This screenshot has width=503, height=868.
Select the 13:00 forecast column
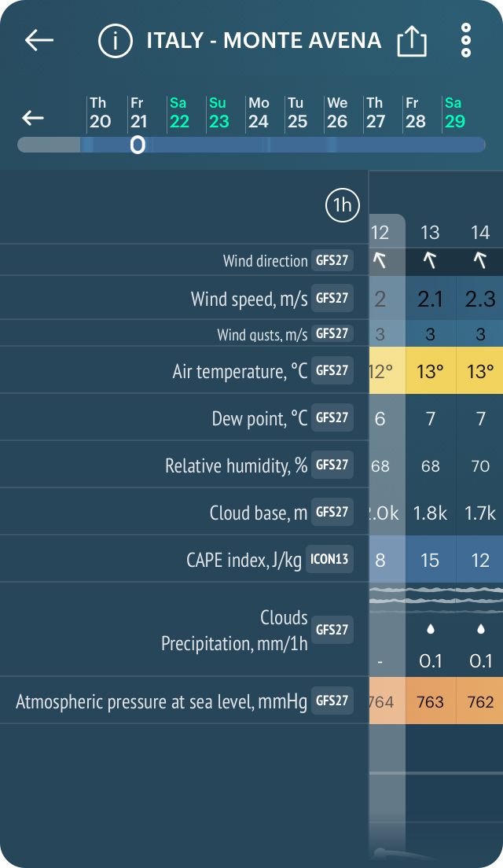[x=430, y=233]
